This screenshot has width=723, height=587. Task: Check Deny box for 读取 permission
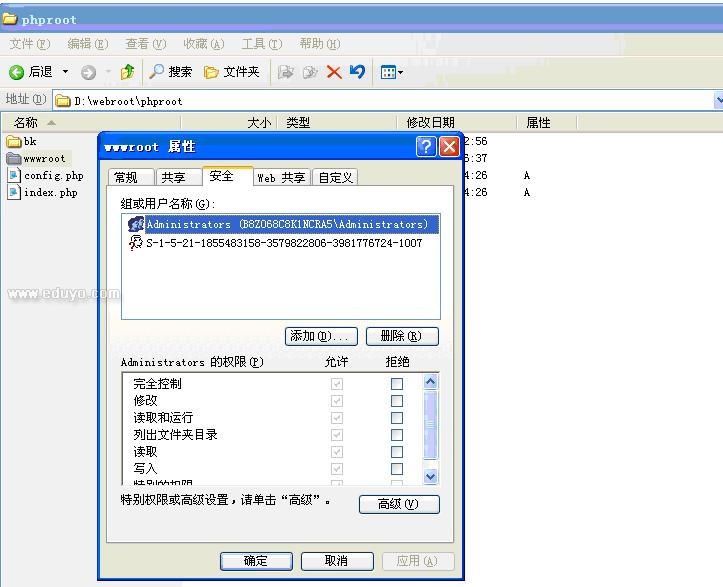click(x=397, y=452)
